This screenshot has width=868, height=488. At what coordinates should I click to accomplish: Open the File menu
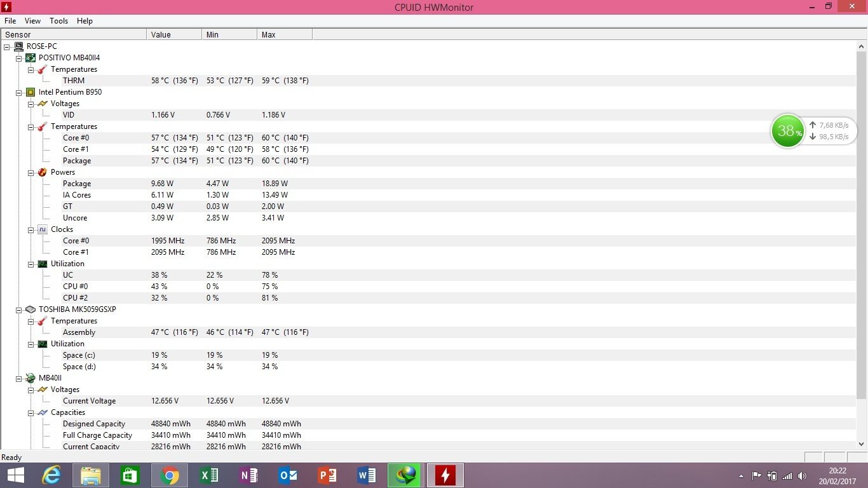click(x=10, y=21)
